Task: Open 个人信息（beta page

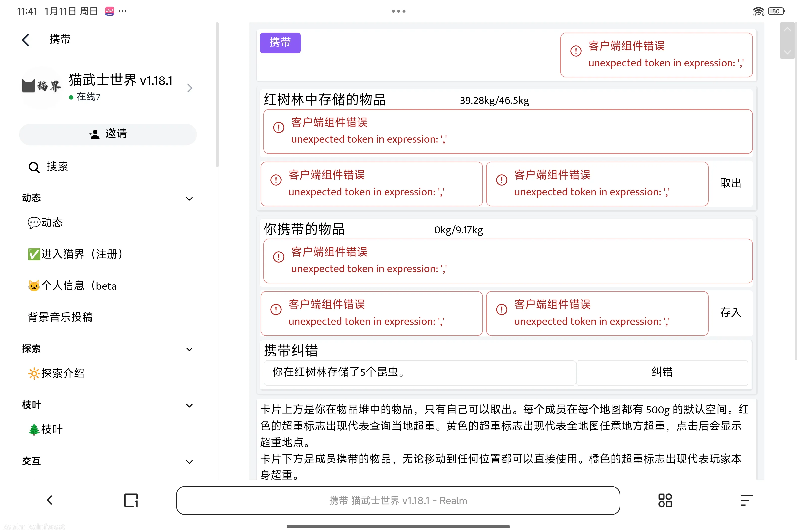Action: click(x=72, y=286)
